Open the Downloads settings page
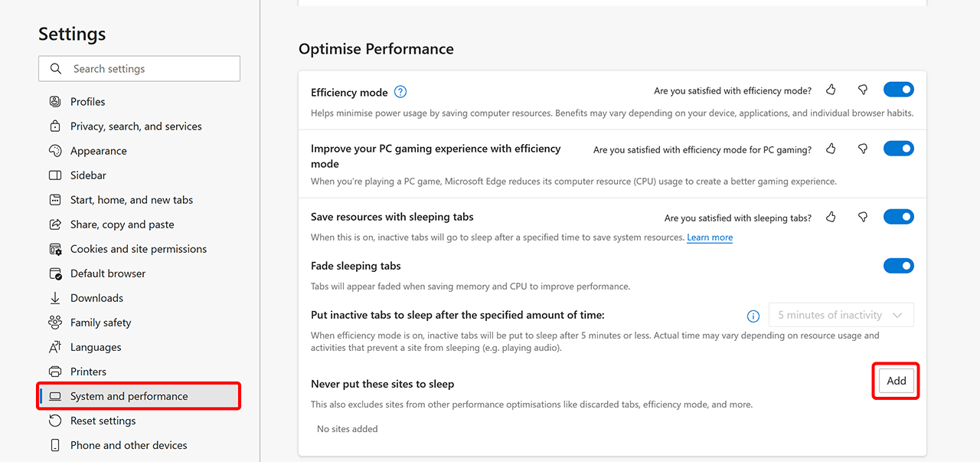Image resolution: width=980 pixels, height=462 pixels. [x=96, y=298]
